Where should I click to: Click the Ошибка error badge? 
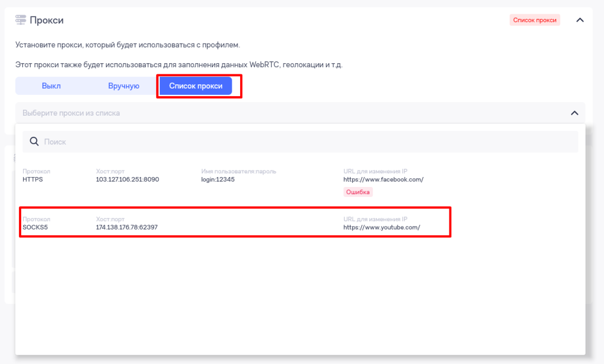358,192
